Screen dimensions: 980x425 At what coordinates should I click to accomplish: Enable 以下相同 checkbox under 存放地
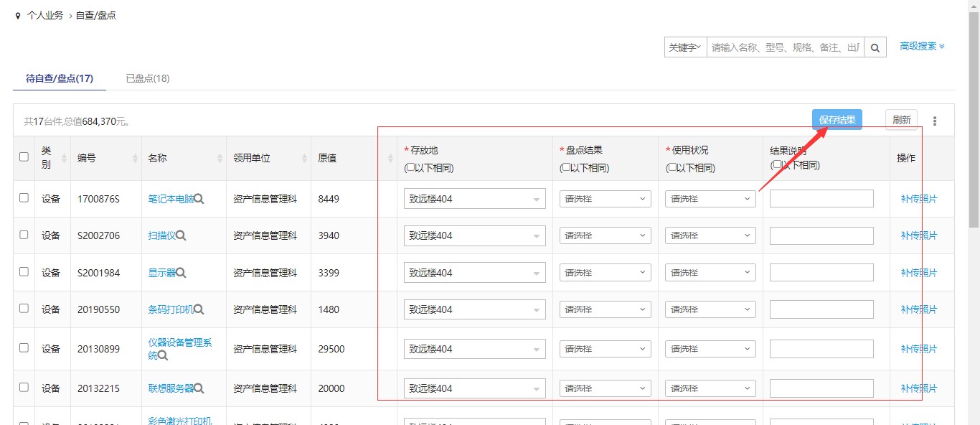pos(410,168)
